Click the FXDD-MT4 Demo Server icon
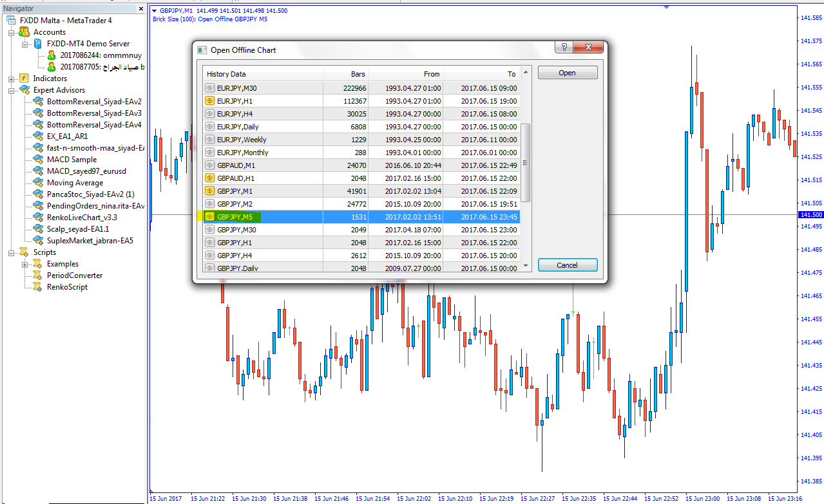 38,44
